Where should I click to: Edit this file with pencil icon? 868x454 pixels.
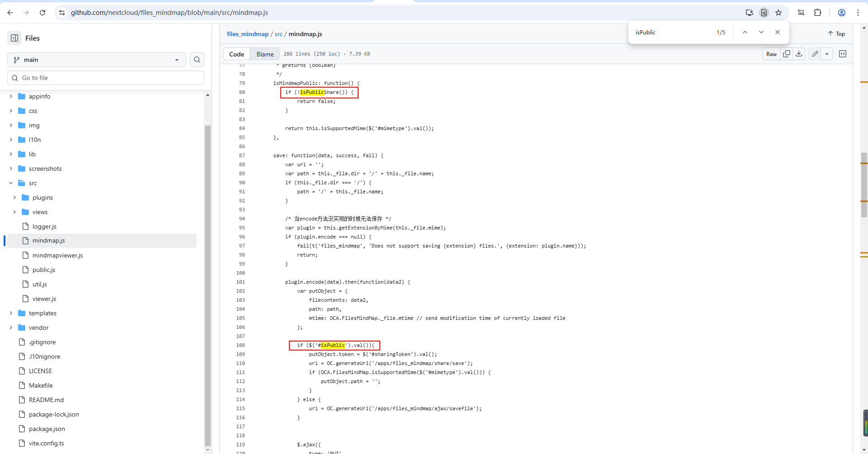pos(815,54)
